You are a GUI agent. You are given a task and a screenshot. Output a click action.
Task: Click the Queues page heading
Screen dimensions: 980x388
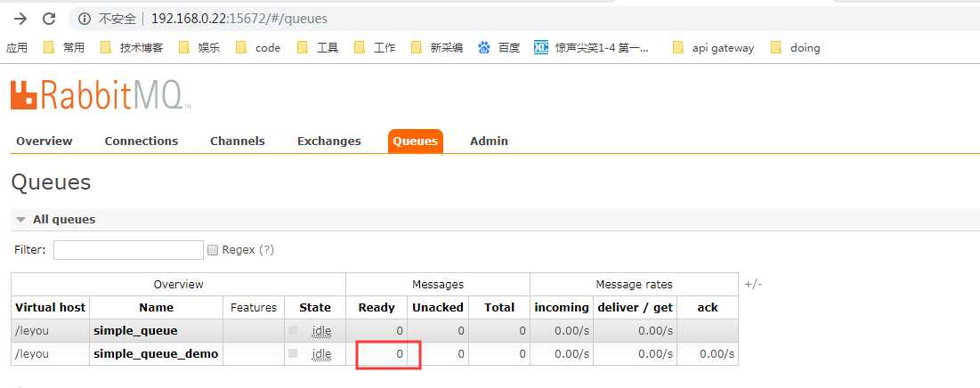pyautogui.click(x=52, y=182)
